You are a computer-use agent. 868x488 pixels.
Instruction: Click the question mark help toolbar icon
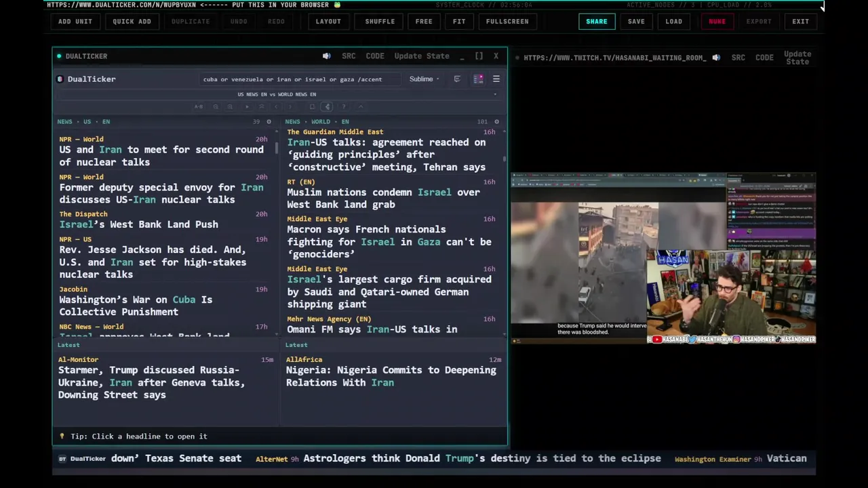[x=343, y=106]
